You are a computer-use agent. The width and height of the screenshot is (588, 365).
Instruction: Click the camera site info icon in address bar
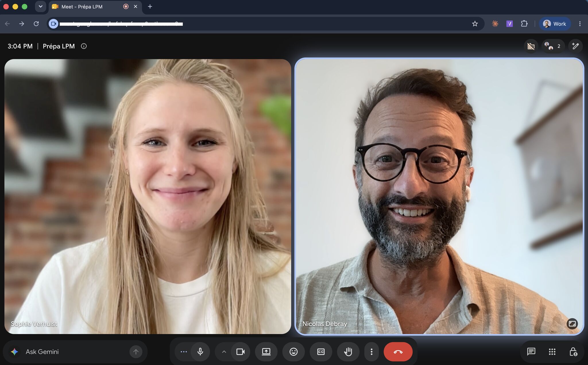(x=53, y=24)
